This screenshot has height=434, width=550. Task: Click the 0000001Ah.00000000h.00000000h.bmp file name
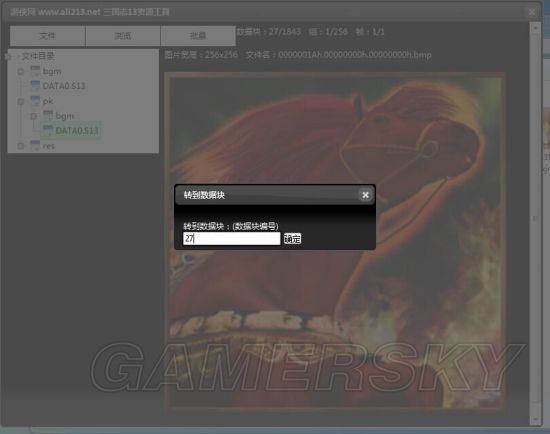(x=355, y=55)
